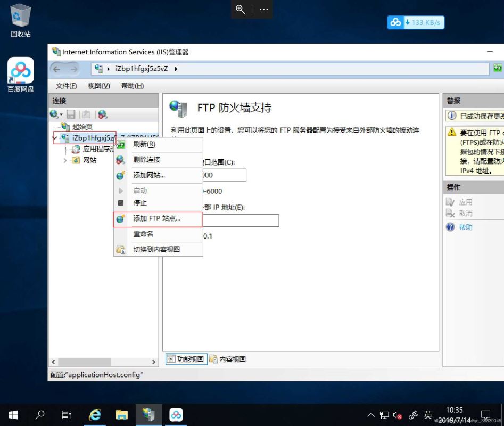This screenshot has height=426, width=504.
Task: Open the 百度网盘 desktop shortcut
Action: [21, 75]
